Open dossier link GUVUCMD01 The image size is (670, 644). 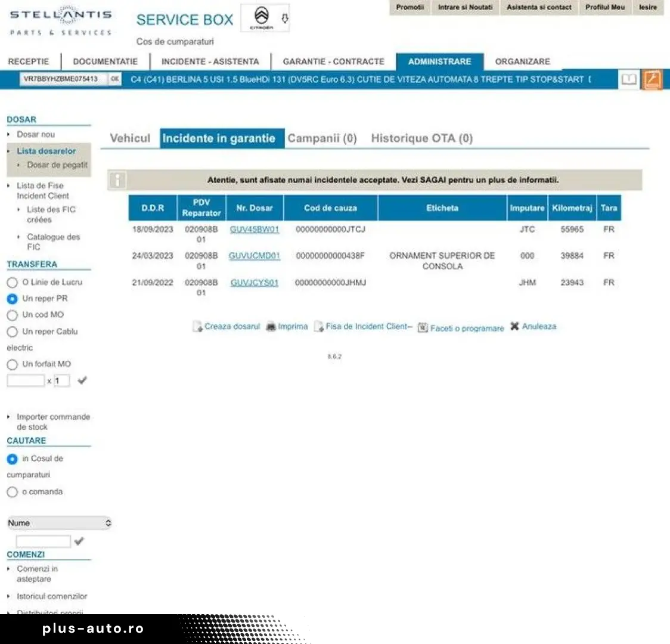click(255, 256)
